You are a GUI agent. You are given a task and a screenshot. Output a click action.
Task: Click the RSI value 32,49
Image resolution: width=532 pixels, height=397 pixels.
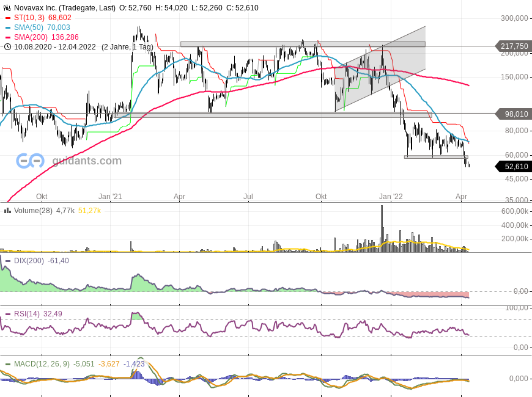tap(53, 315)
